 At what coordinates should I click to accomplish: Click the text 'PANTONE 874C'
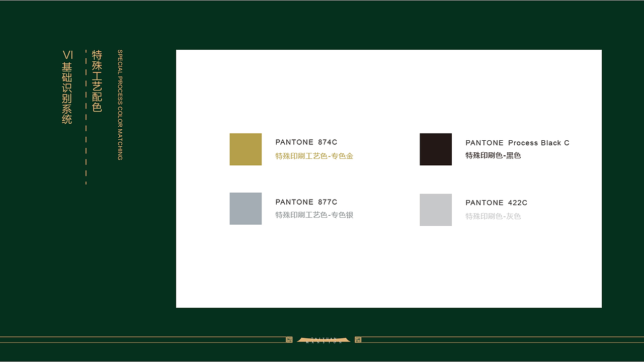(306, 142)
